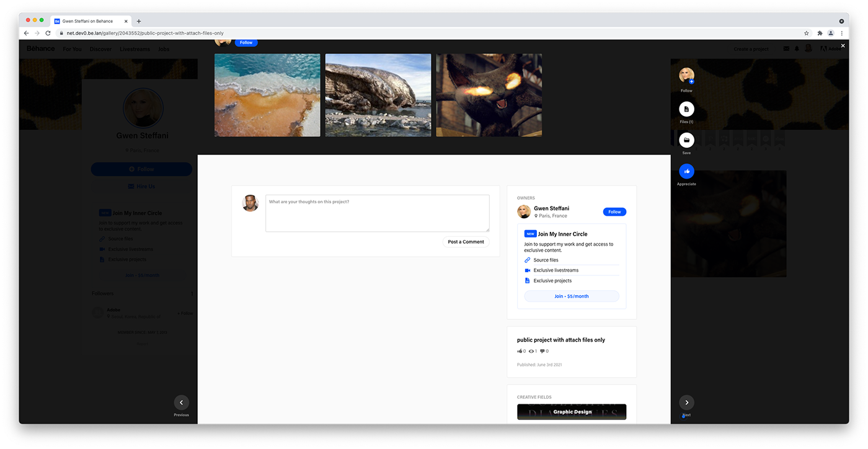Go to Previous project arrow

point(181,402)
